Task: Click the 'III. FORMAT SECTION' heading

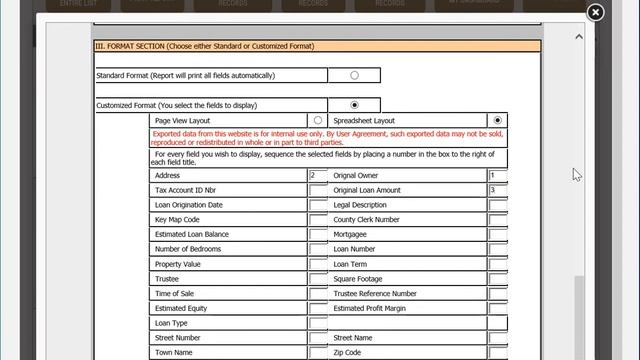Action: pos(204,46)
